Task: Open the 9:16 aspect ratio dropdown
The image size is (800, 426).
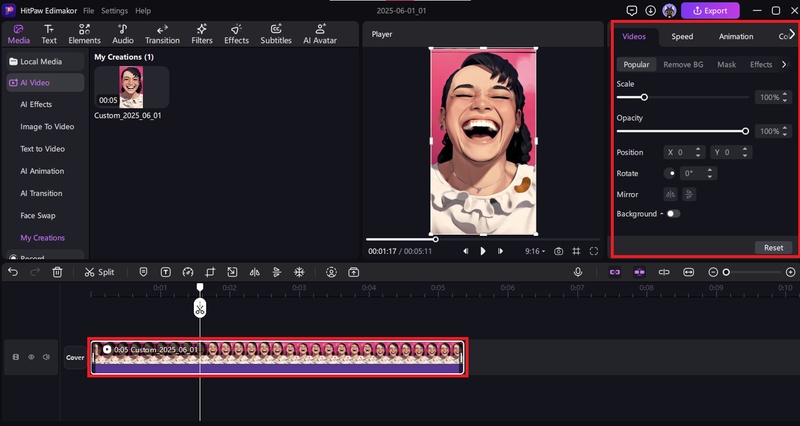Action: (x=535, y=251)
